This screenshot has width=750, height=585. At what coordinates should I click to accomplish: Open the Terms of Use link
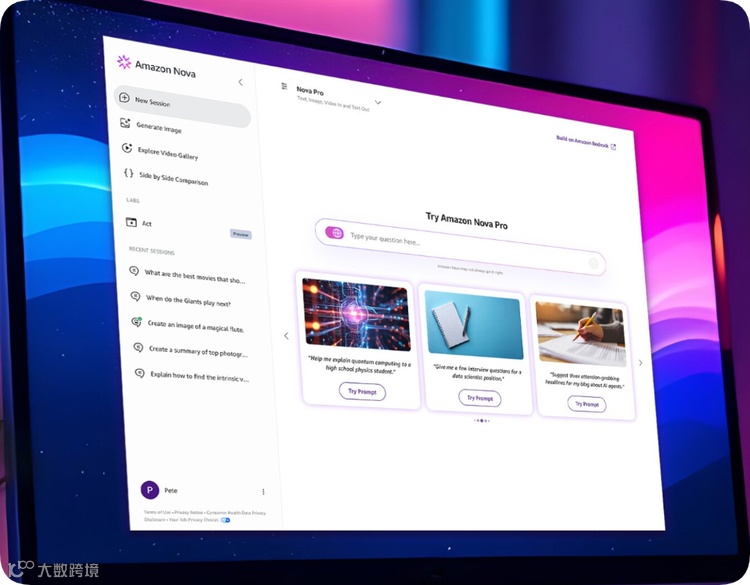point(157,512)
